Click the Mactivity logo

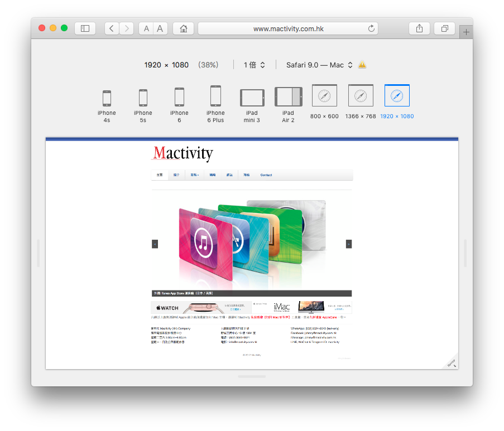183,153
